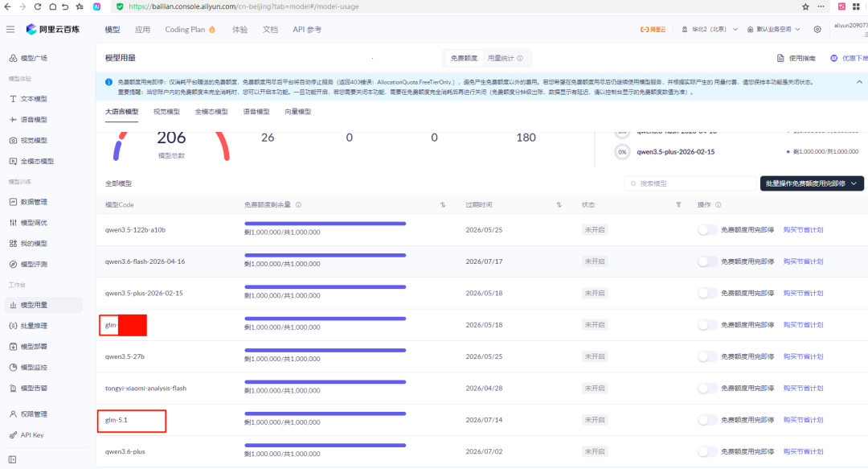Open 数据管理 in the sidebar
Viewport: 868px width, 469px height.
tap(29, 202)
